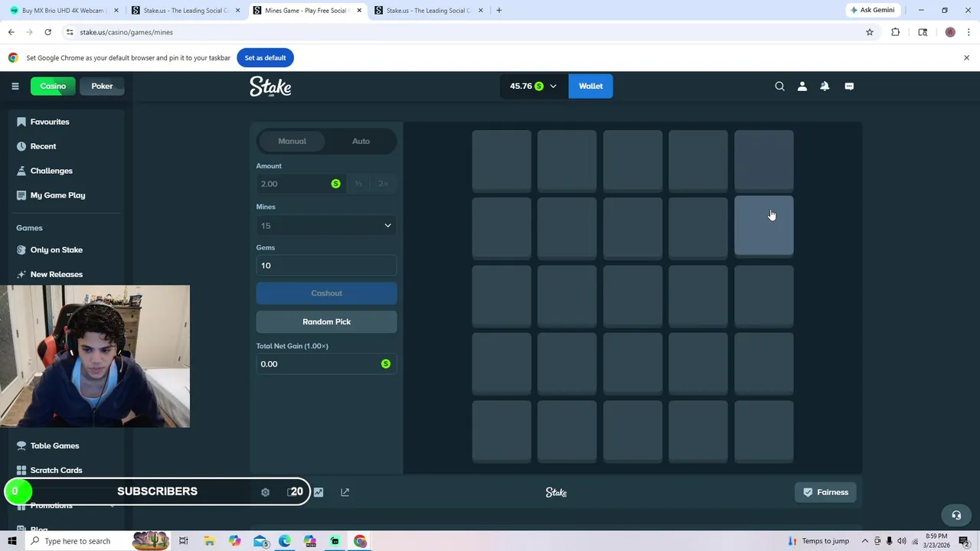Select the Mines Game tab
The width and height of the screenshot is (980, 551).
306,10
